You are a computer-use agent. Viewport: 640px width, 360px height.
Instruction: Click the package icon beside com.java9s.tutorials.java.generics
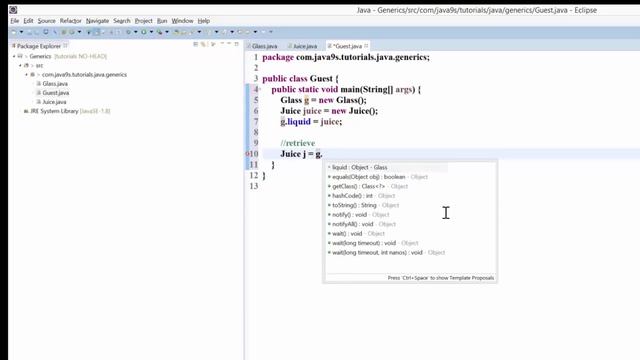(33, 75)
